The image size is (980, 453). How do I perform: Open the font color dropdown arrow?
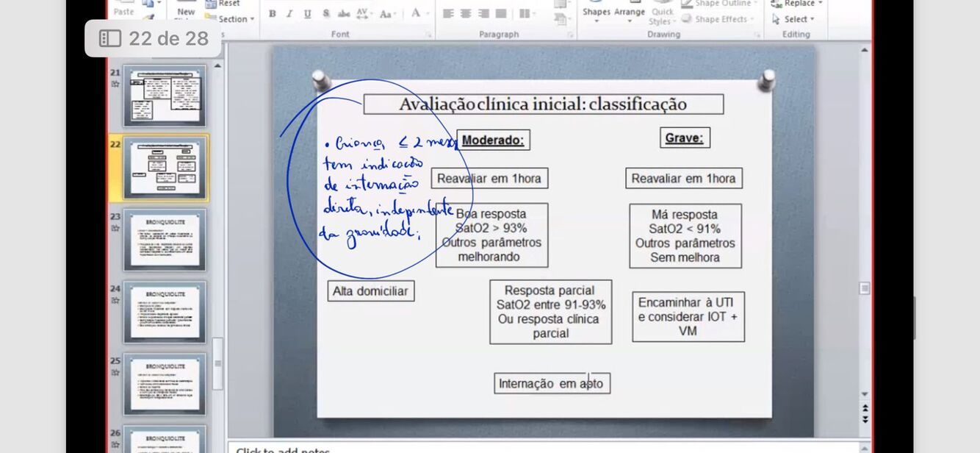coord(427,13)
